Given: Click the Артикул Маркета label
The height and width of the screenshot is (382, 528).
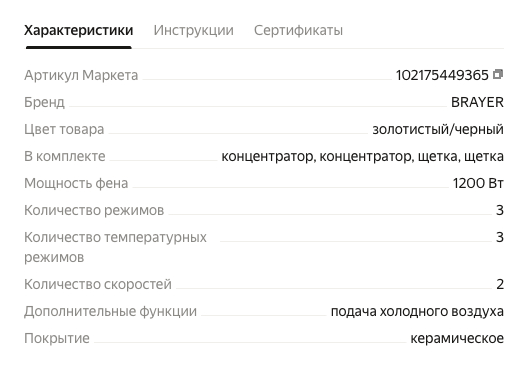Looking at the screenshot, I should [x=81, y=75].
